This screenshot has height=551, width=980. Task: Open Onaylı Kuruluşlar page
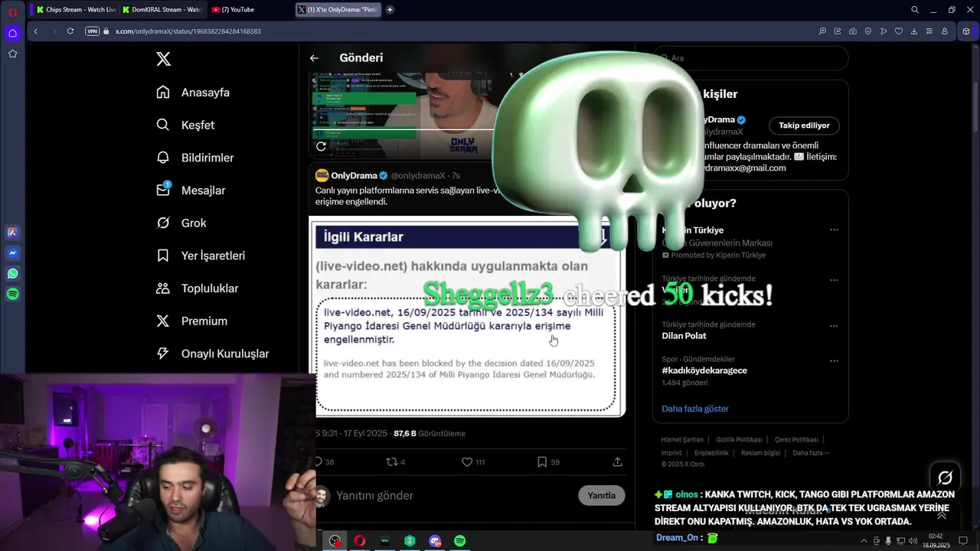pos(212,354)
